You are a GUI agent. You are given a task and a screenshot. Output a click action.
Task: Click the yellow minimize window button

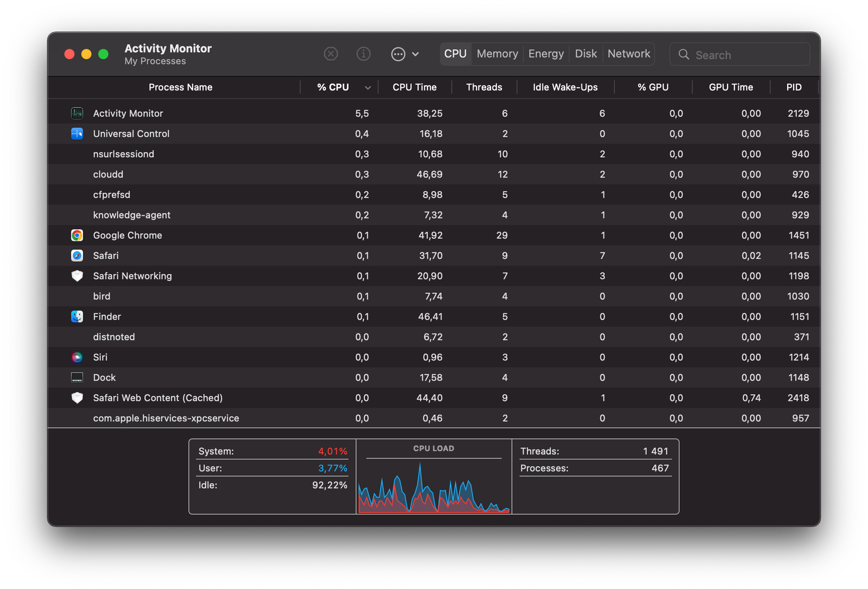[86, 54]
